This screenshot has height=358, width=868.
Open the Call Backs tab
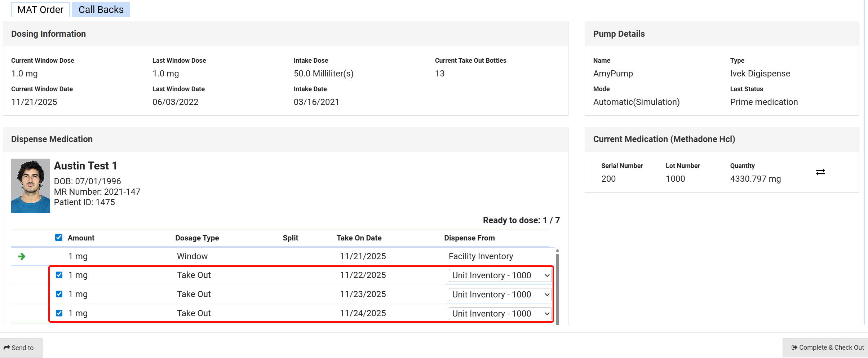tap(101, 10)
